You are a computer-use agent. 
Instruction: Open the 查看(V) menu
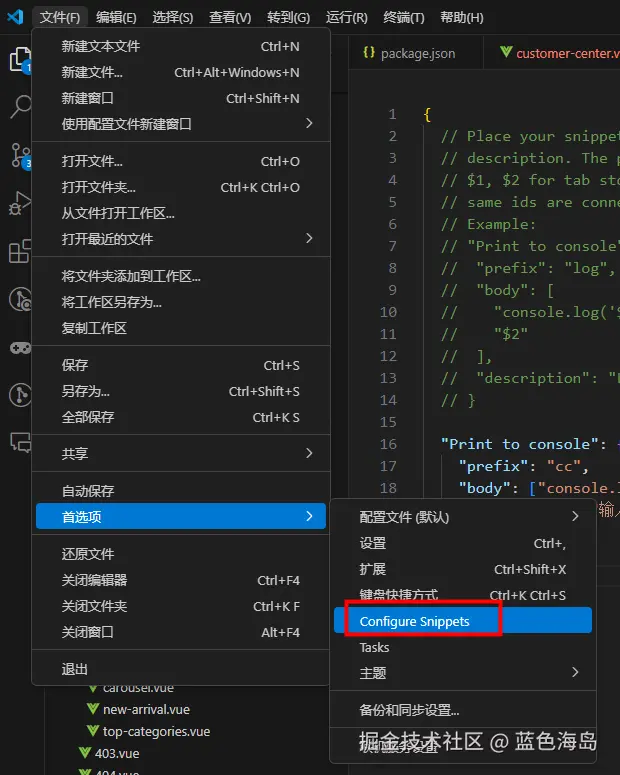tap(230, 18)
